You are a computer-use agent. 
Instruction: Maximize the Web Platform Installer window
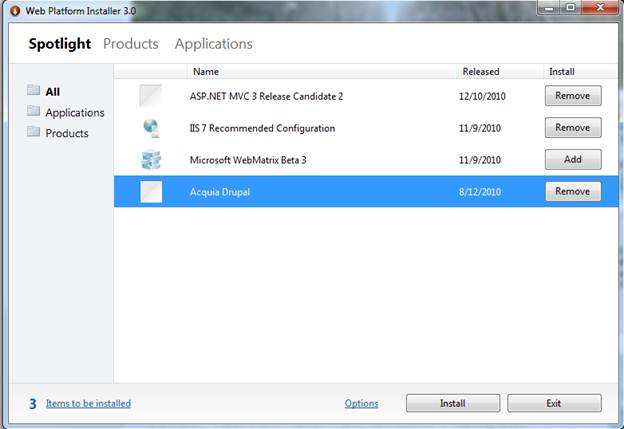click(x=571, y=7)
